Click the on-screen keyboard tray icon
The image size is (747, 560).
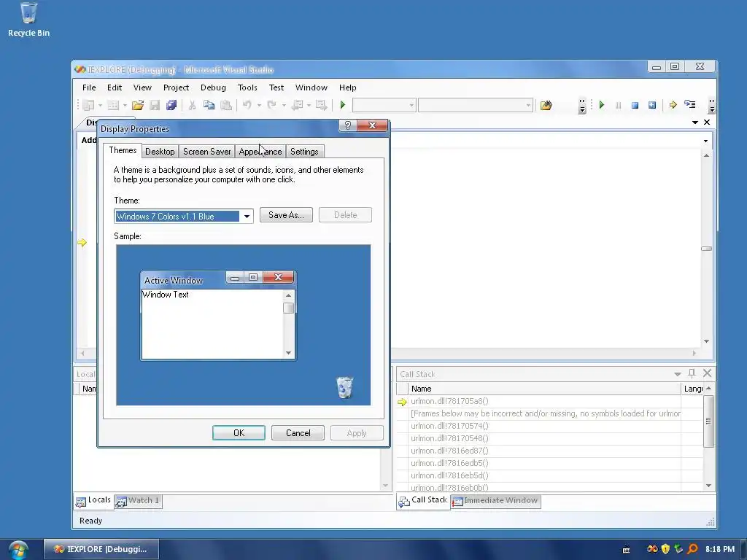626,550
